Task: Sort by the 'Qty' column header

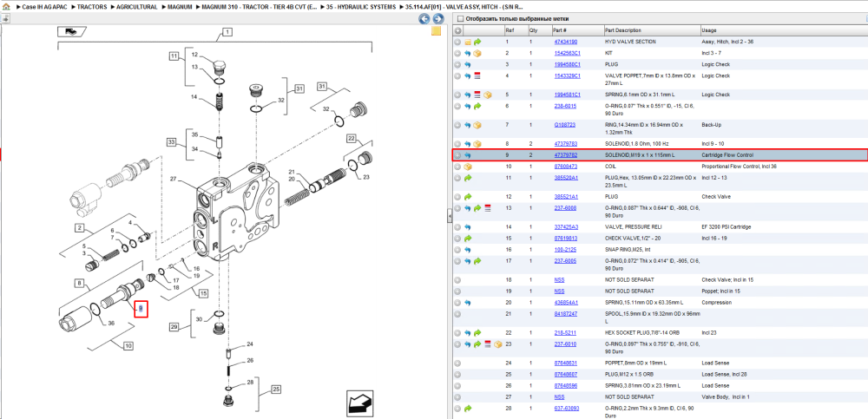Action: (x=533, y=30)
